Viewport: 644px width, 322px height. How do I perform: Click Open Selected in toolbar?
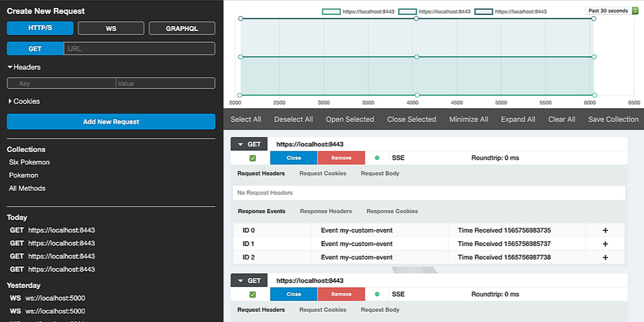tap(350, 119)
